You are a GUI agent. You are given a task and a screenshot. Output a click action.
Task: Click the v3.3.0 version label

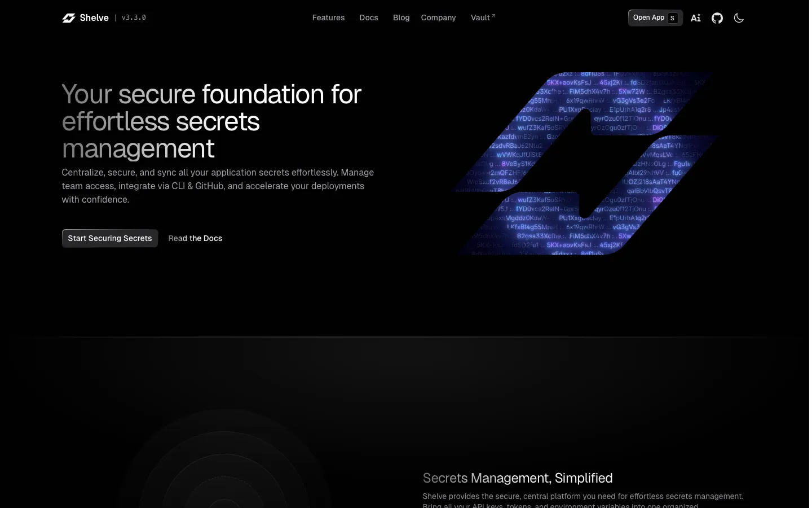[x=134, y=18]
